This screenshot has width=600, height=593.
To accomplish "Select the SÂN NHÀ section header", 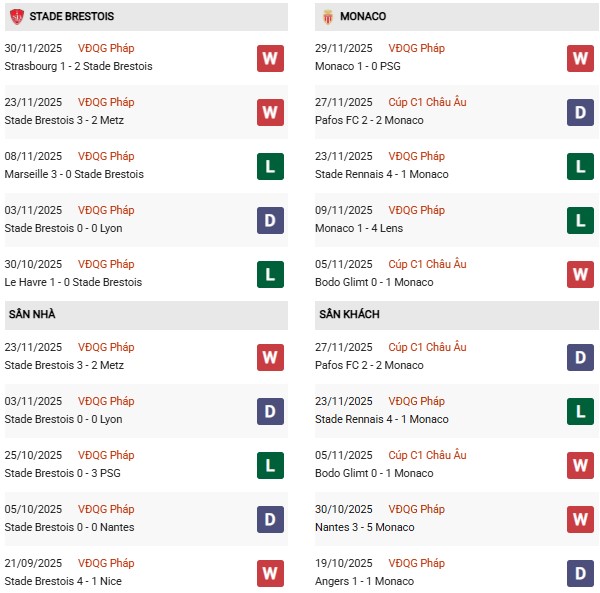I will 32,315.
